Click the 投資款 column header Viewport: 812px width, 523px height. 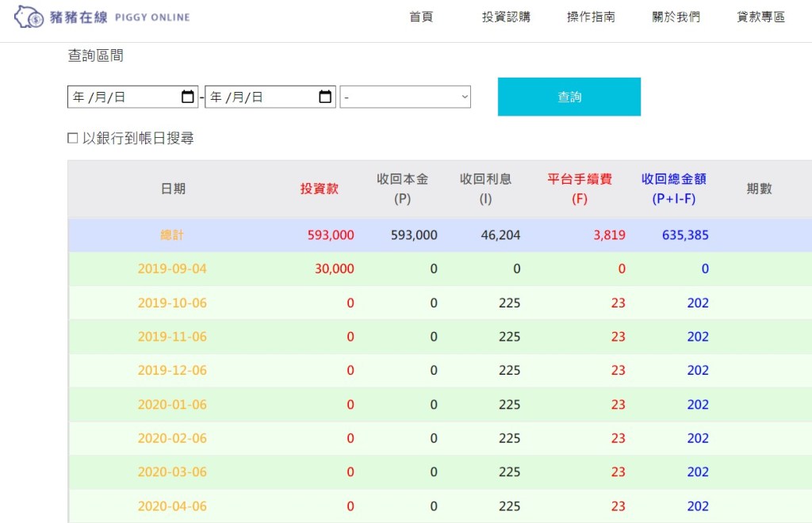319,189
